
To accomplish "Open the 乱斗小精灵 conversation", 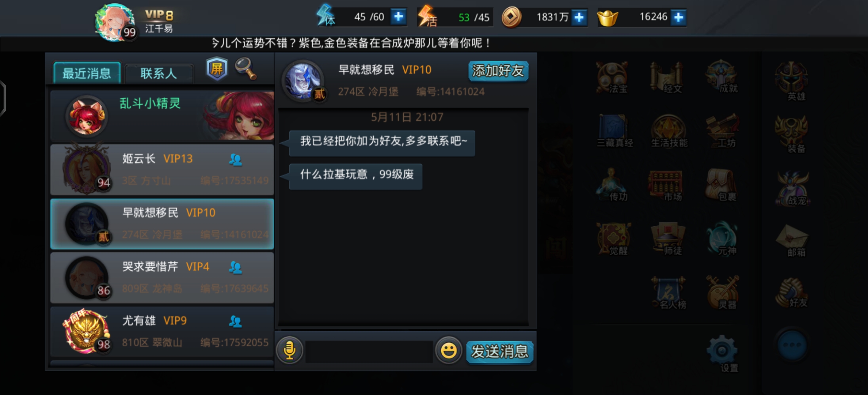I will pos(162,116).
